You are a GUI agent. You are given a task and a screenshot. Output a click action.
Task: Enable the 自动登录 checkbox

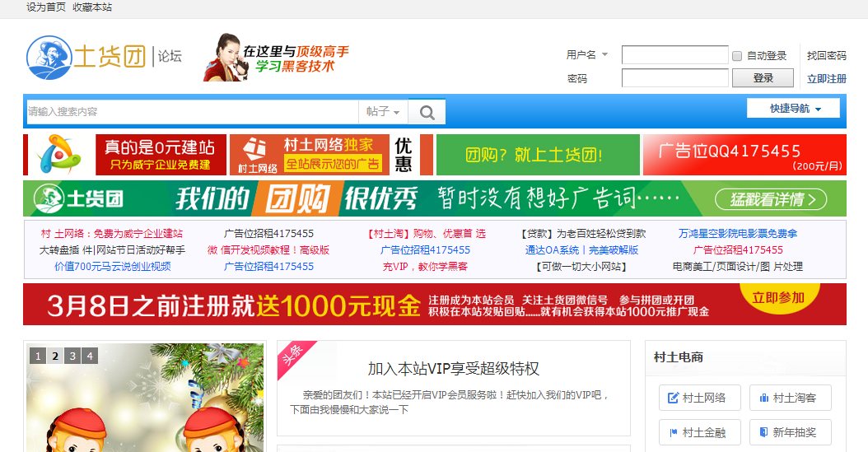(x=737, y=56)
